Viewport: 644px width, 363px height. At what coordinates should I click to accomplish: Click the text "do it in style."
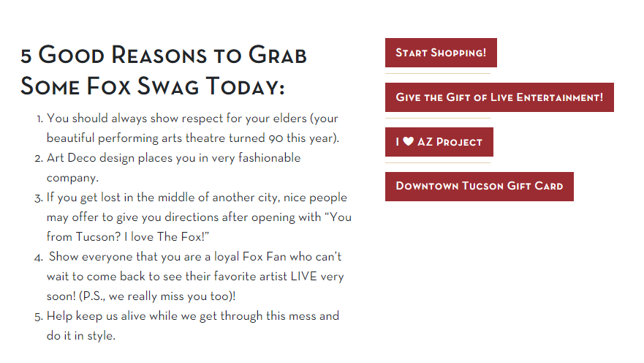pos(81,335)
